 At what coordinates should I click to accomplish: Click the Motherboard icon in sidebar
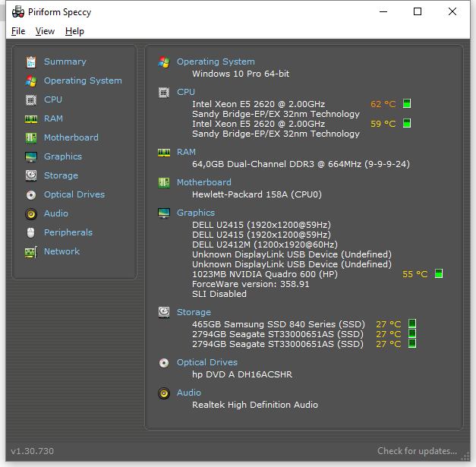(x=31, y=138)
